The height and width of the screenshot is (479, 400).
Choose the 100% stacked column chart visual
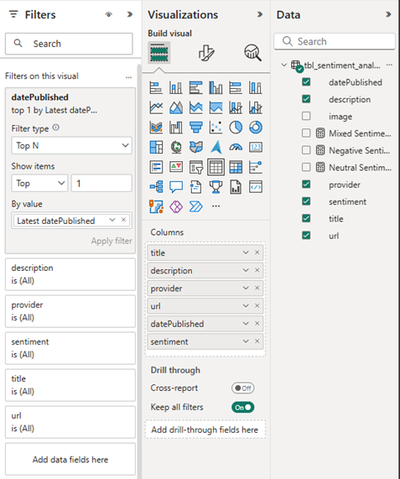coord(256,88)
